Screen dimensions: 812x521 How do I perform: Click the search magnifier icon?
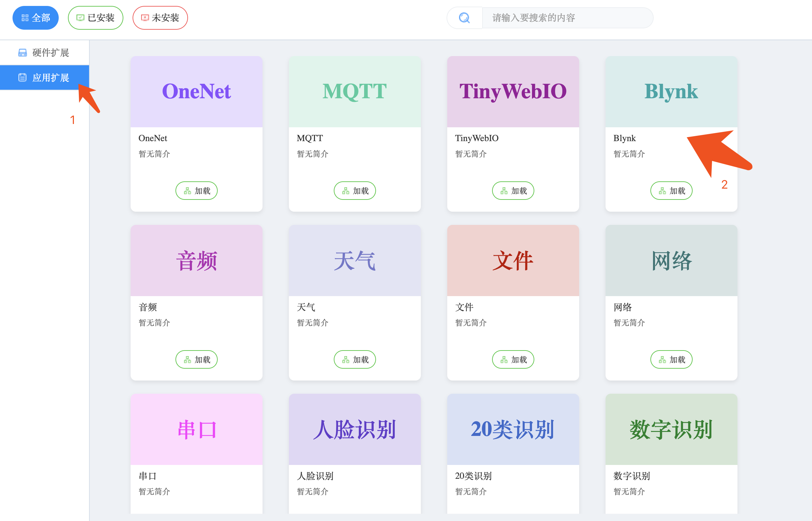(464, 17)
